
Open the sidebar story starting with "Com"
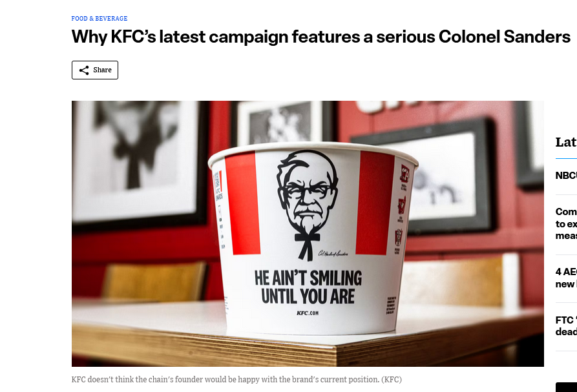(x=566, y=223)
